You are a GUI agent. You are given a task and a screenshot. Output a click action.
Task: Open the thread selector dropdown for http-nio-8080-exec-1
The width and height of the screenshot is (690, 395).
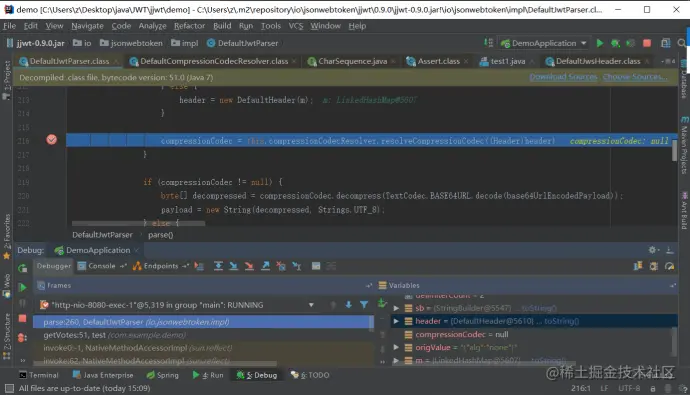coord(311,305)
